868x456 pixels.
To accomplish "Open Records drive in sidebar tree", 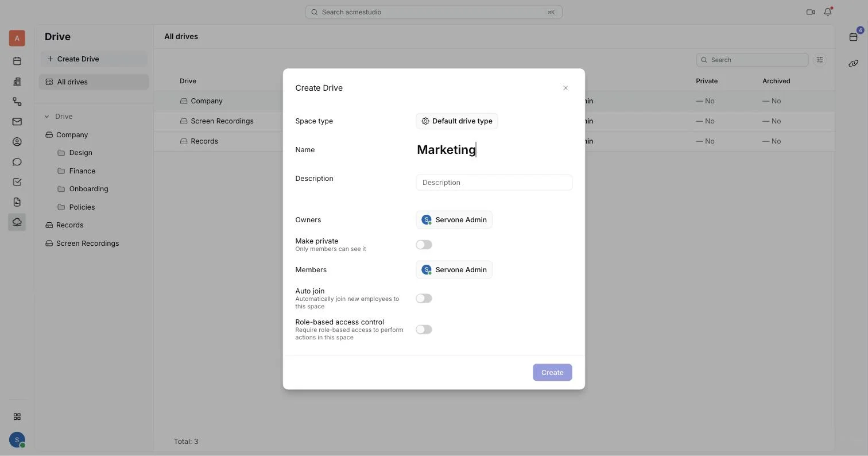I will pos(69,225).
